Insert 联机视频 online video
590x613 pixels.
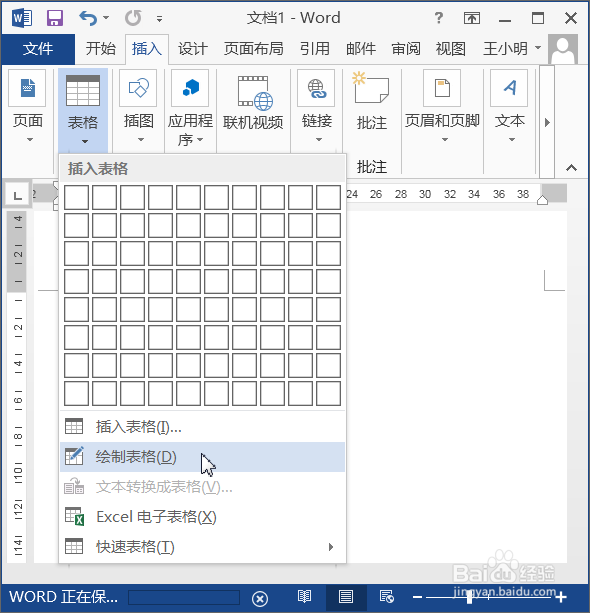(253, 102)
